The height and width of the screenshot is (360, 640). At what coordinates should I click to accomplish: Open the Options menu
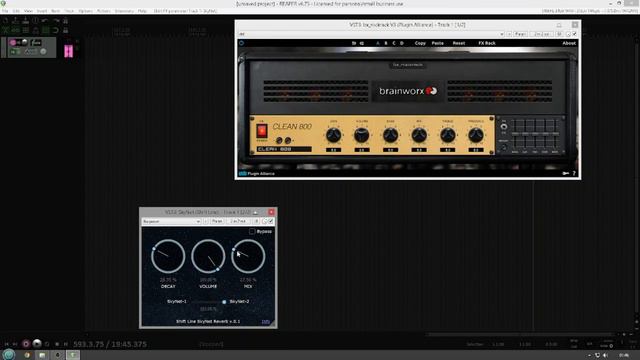click(85, 11)
